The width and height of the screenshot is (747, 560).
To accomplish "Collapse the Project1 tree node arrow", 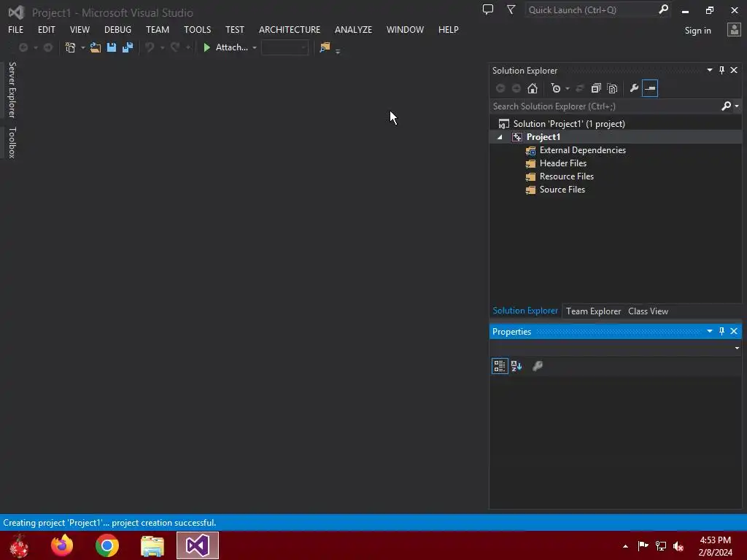I will click(500, 137).
